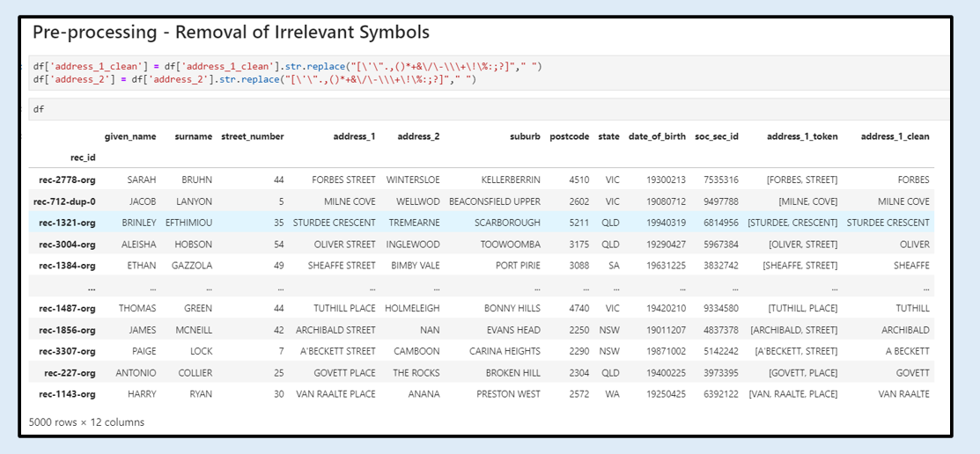Click the suburb TOOWOOMBA
This screenshot has width=980, height=454.
click(x=511, y=245)
